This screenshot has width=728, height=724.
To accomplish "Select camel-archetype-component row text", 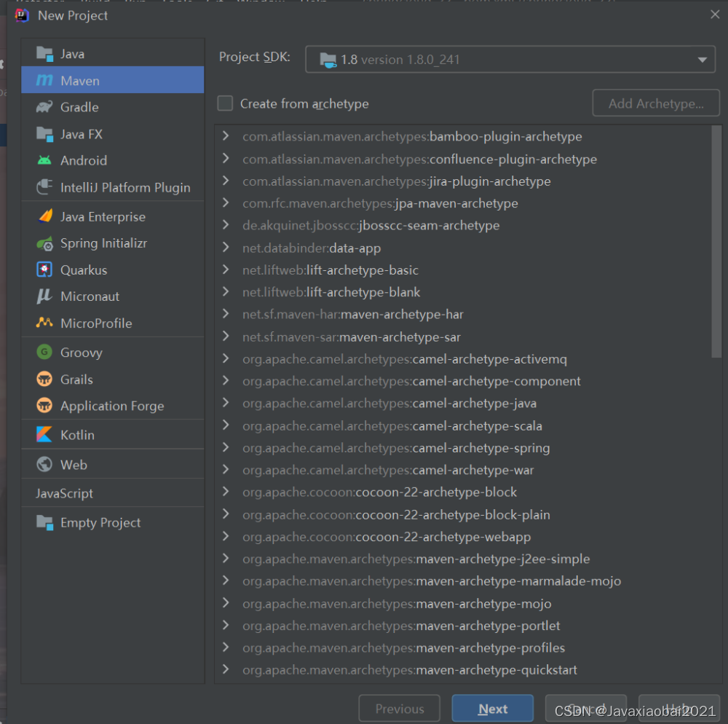I will click(x=411, y=381).
